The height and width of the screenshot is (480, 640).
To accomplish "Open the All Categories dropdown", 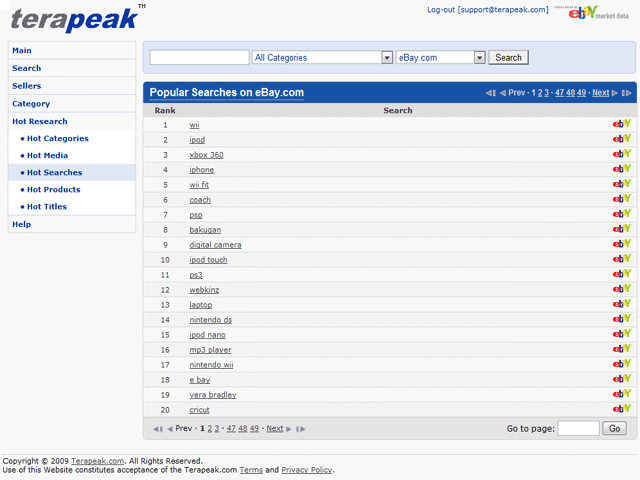I will 322,58.
